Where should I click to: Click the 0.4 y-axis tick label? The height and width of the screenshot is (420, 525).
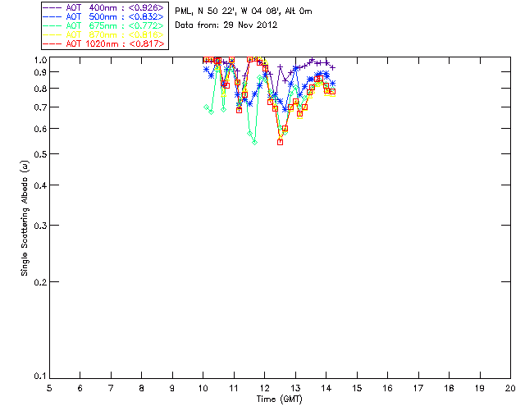pyautogui.click(x=39, y=185)
